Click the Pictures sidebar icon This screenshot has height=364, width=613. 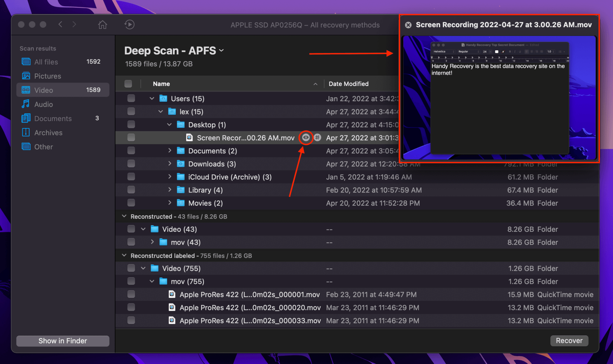click(x=26, y=76)
